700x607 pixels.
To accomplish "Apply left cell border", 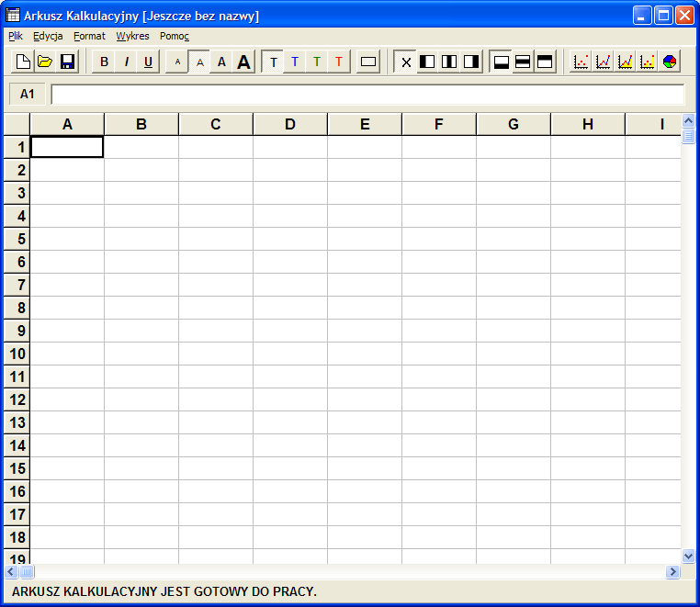I will pyautogui.click(x=427, y=62).
